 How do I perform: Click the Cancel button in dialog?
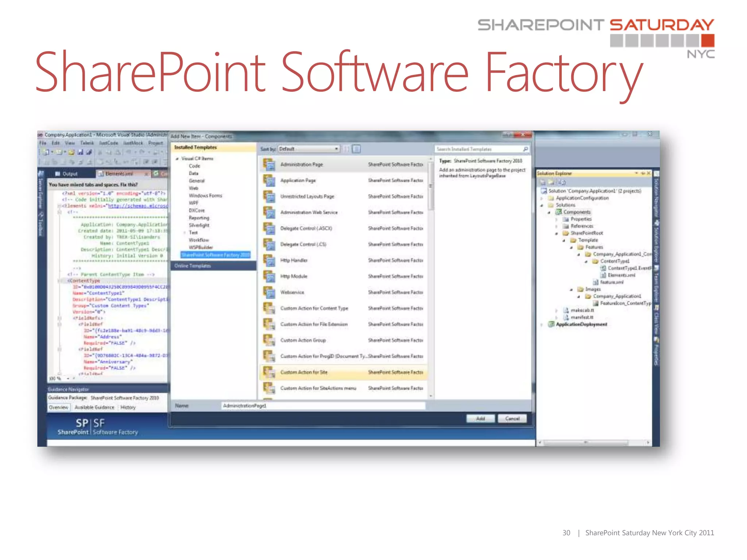512,419
